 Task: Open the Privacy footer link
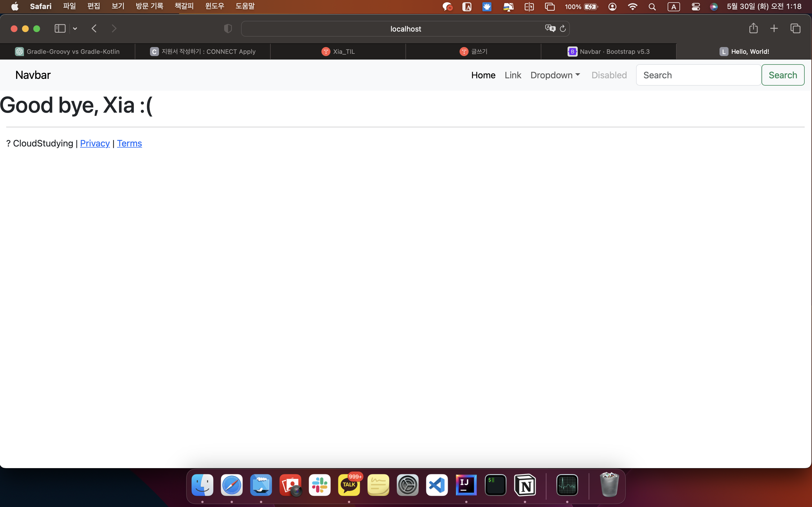95,144
